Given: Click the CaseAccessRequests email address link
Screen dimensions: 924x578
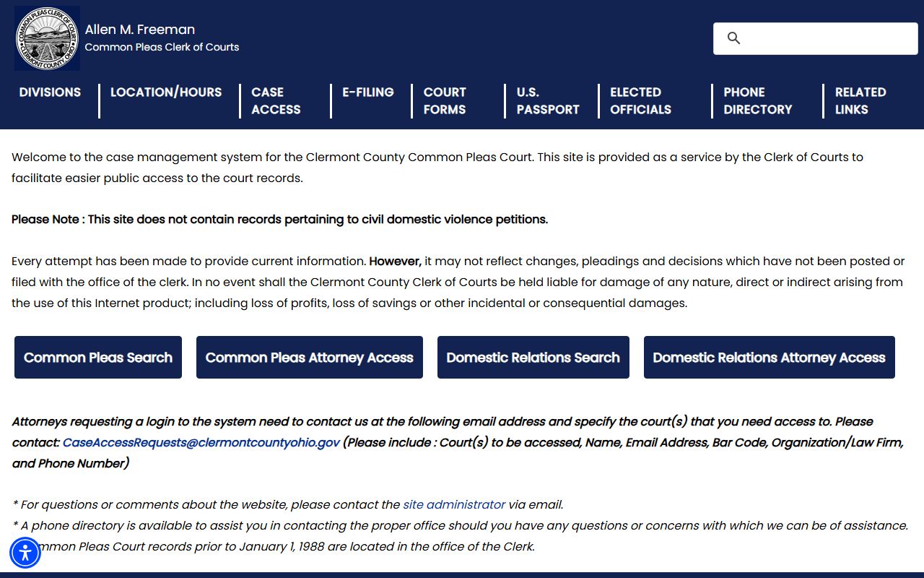Looking at the screenshot, I should [201, 442].
